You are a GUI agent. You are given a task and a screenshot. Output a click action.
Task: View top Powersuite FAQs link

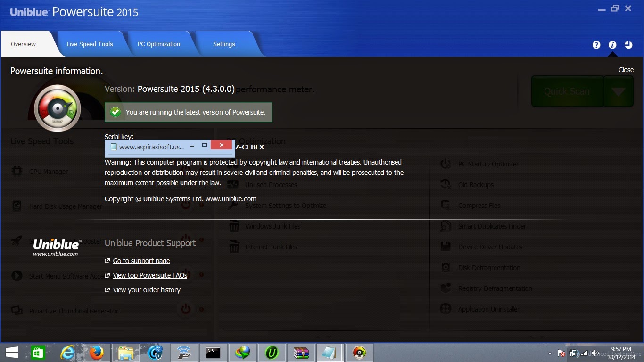coord(150,275)
